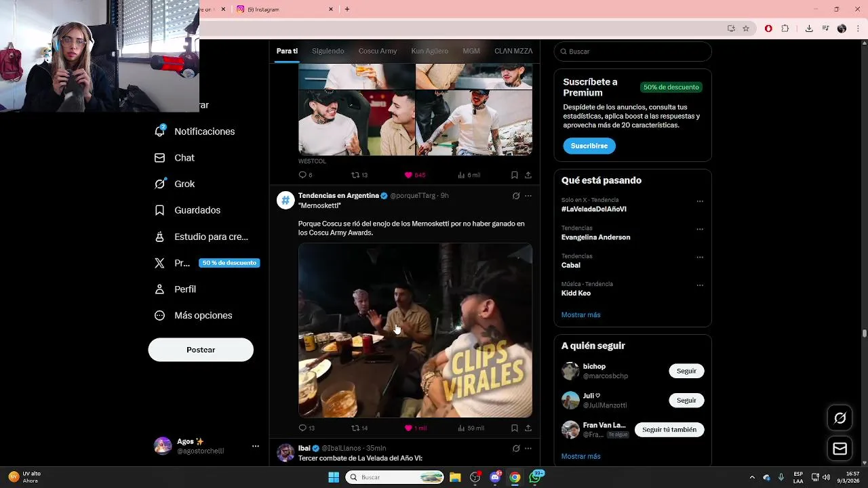
Task: Open the Perfil person icon in sidebar
Action: 159,289
